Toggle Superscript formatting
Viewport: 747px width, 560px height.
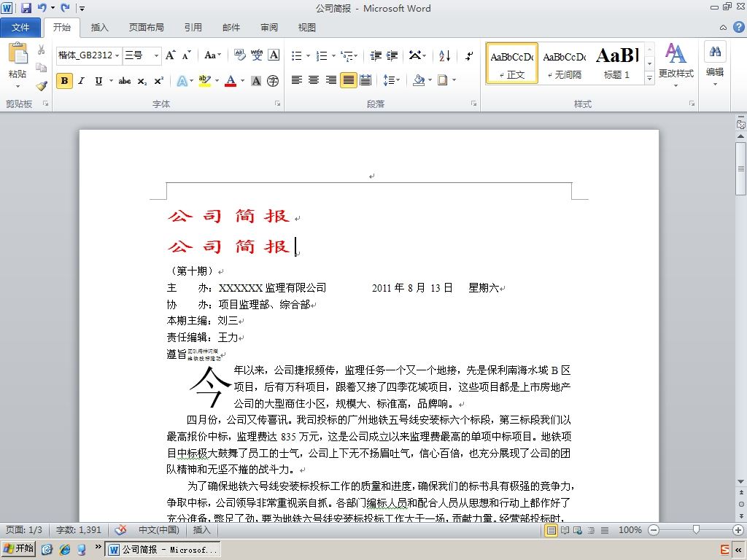pos(158,81)
